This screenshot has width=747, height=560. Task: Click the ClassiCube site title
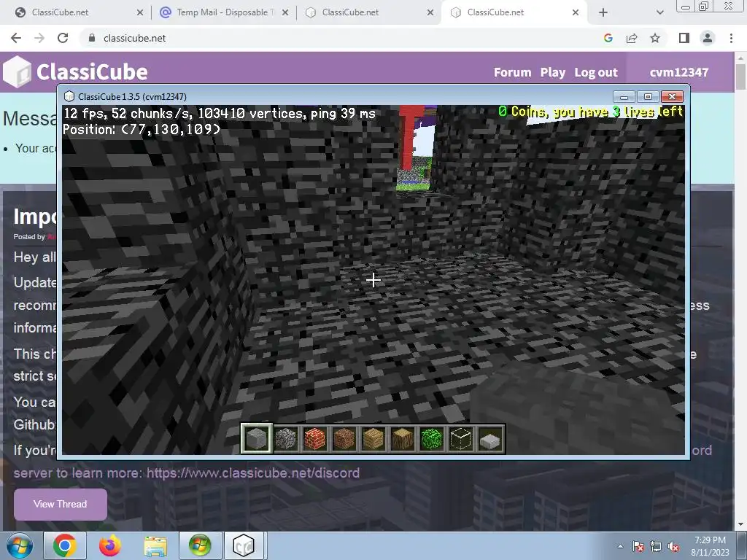92,72
